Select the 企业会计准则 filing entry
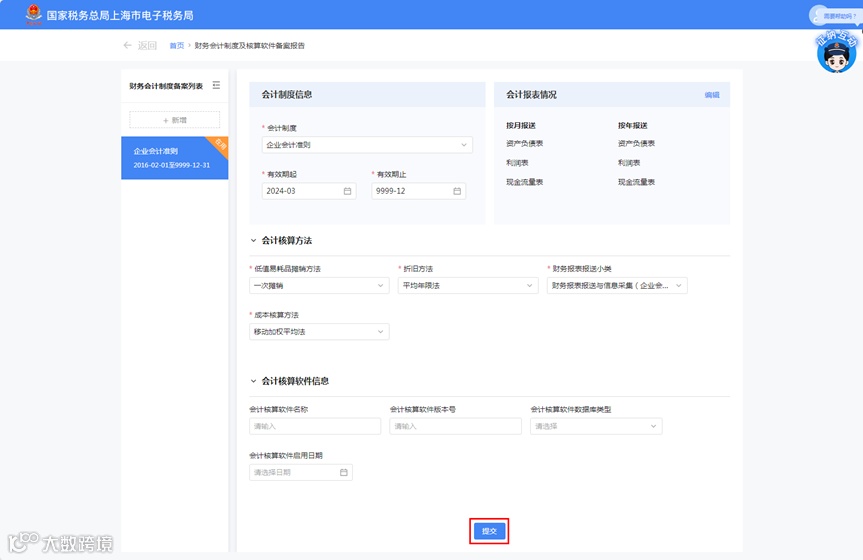Image resolution: width=863 pixels, height=560 pixels. click(174, 158)
